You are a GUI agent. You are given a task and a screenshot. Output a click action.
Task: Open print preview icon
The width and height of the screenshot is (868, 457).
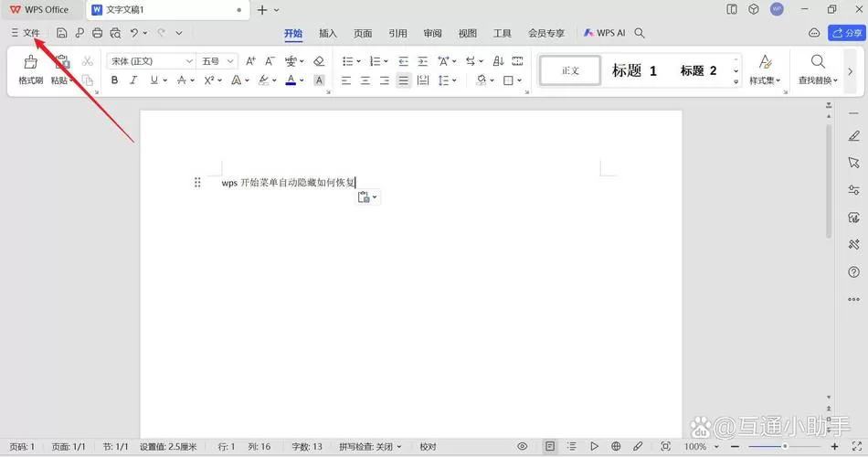pyautogui.click(x=115, y=33)
